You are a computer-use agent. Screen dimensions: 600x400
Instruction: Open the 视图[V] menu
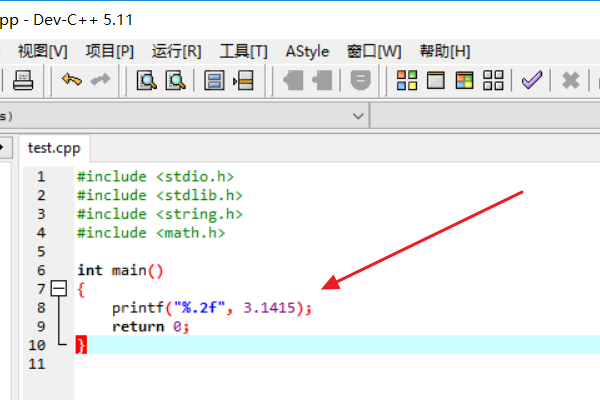pos(43,51)
